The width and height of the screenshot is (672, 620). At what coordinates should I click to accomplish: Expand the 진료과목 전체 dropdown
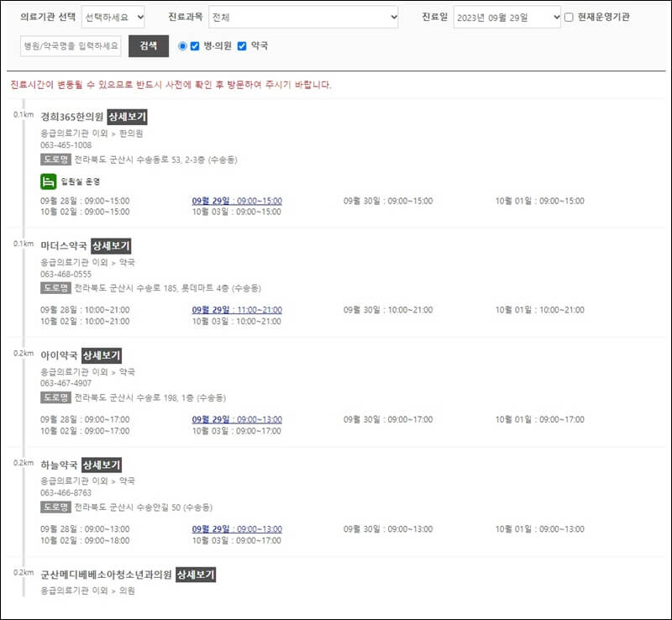click(303, 17)
